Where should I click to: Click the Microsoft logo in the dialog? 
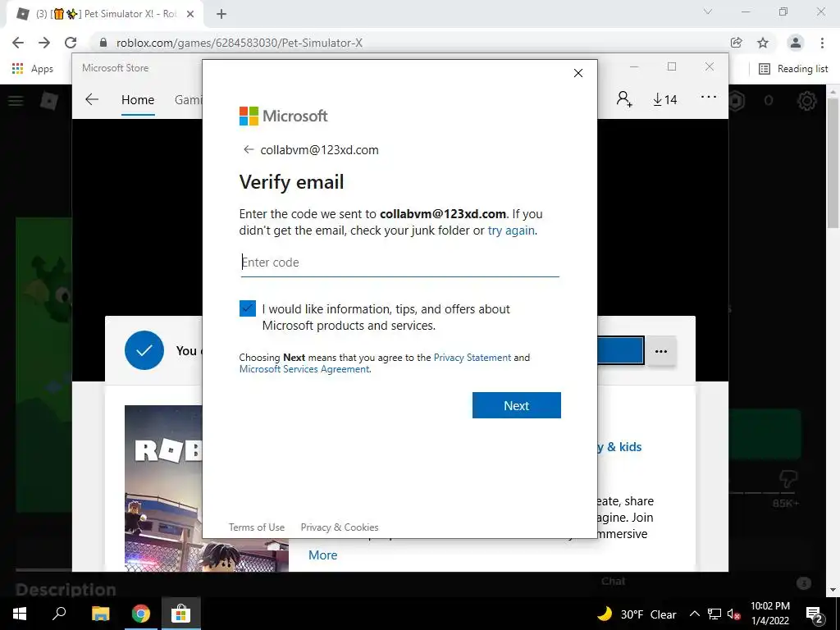pyautogui.click(x=283, y=116)
